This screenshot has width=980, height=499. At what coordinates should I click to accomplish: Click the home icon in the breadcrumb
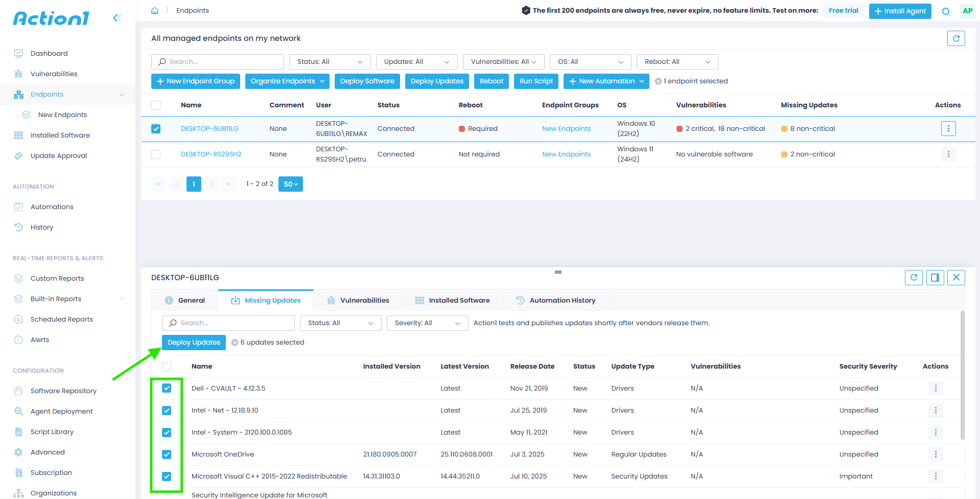click(x=154, y=11)
